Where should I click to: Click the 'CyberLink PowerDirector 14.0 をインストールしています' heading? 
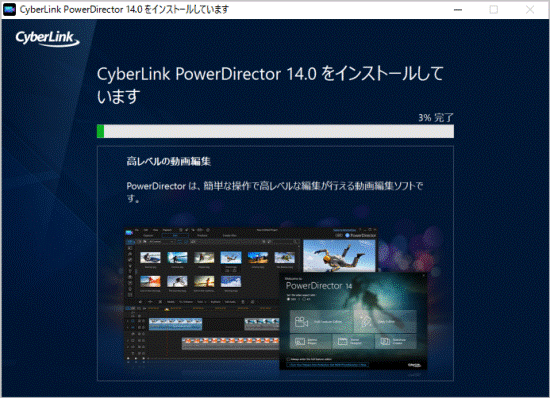click(270, 85)
